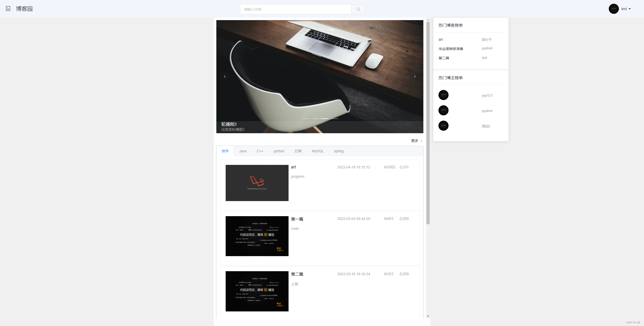Click the art post Laravel thumbnail
The height and width of the screenshot is (326, 644).
click(257, 183)
